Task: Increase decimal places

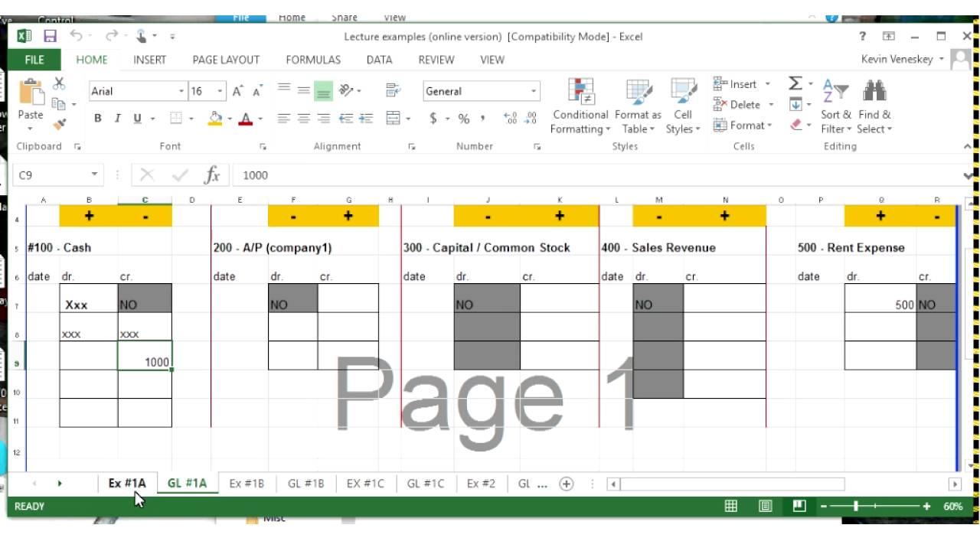Action: (x=511, y=118)
